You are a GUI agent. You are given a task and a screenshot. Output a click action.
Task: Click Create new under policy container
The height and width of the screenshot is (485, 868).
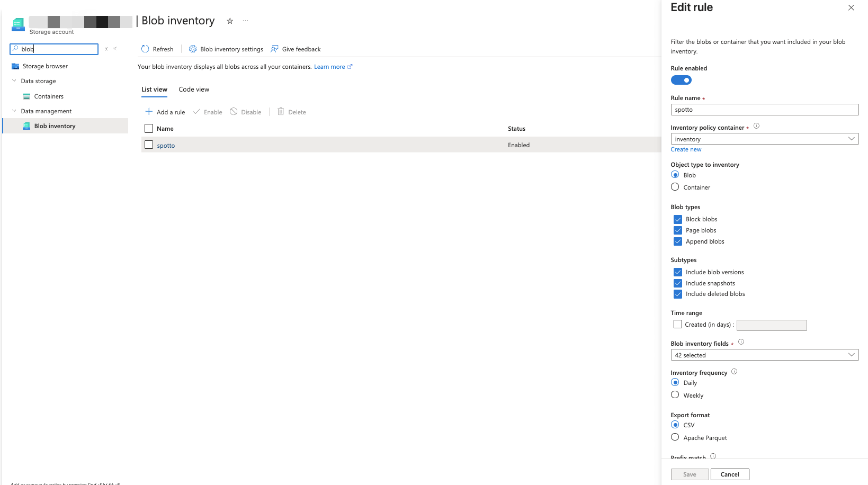686,149
